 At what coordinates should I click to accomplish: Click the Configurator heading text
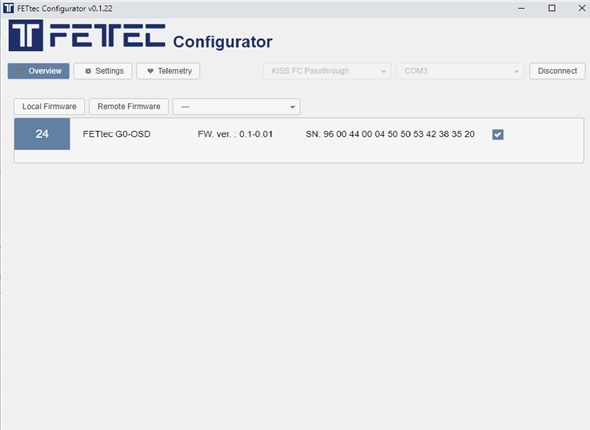[223, 42]
